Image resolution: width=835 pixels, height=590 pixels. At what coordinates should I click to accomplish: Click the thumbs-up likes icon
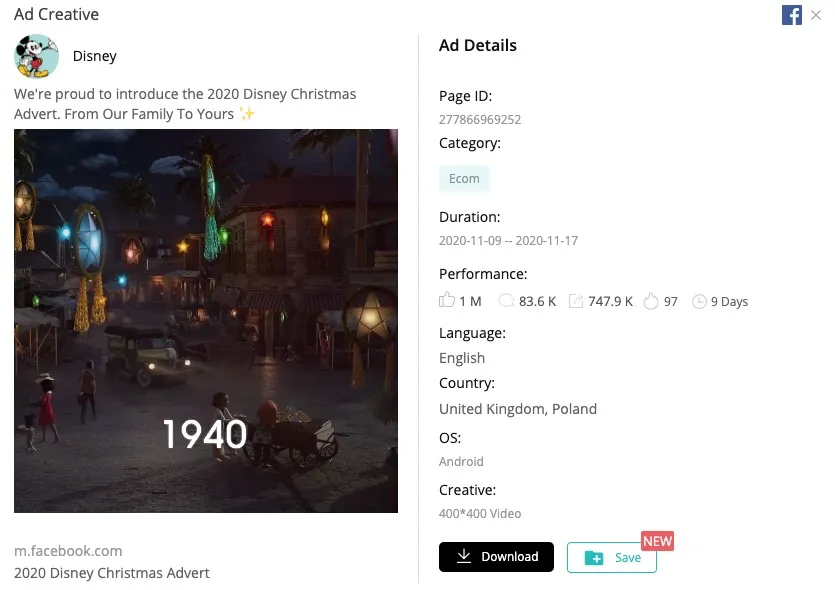447,301
